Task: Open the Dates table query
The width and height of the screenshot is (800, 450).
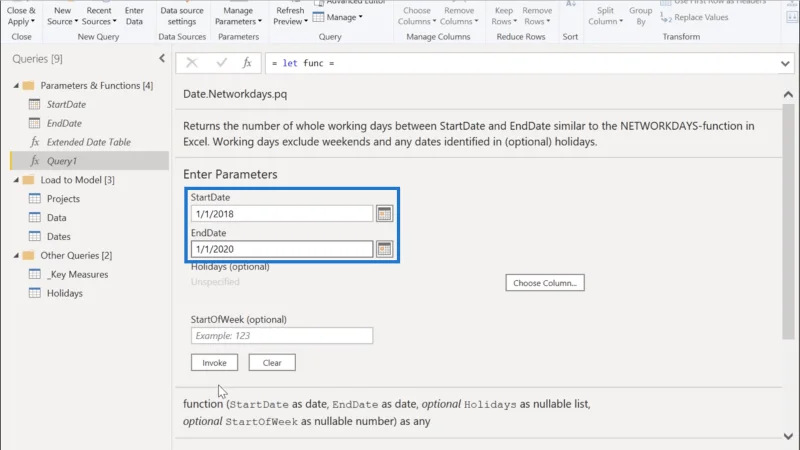Action: click(x=59, y=236)
